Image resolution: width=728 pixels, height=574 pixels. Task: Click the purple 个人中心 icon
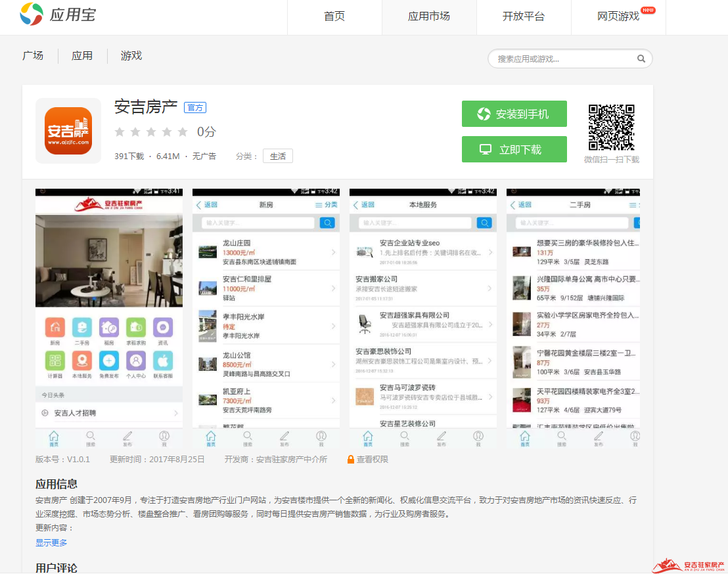136,361
